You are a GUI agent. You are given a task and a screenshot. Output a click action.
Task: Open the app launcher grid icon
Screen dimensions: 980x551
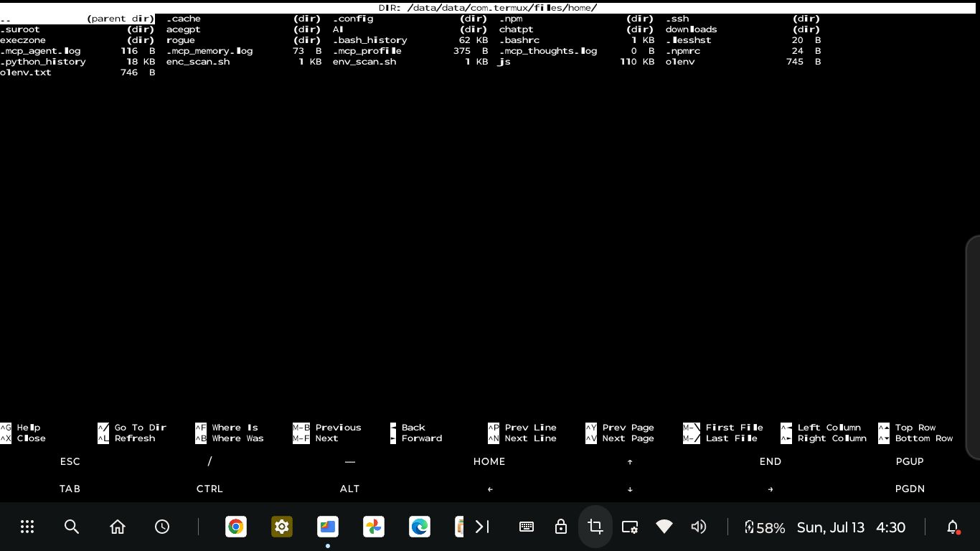[27, 527]
